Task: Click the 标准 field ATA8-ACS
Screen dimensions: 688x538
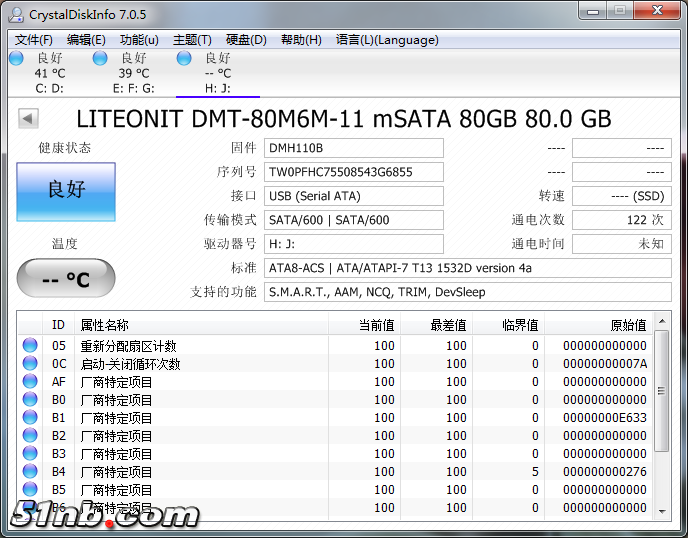Action: pyautogui.click(x=468, y=268)
